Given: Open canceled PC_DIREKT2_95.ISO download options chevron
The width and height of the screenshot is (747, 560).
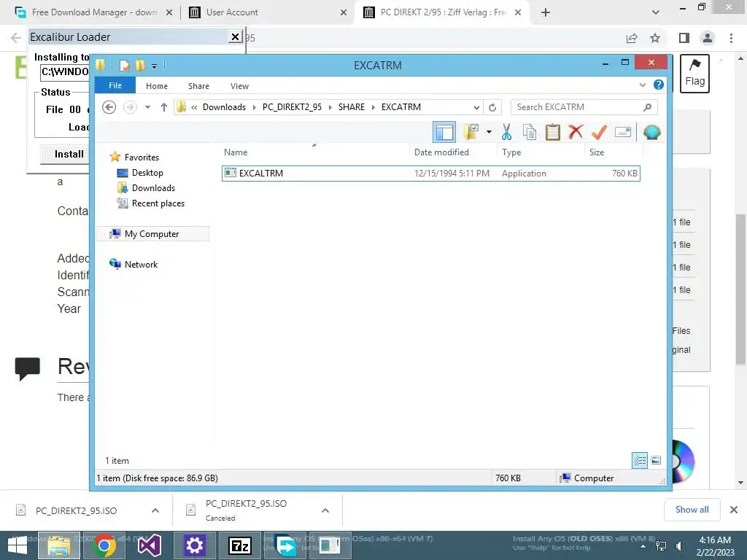Looking at the screenshot, I should 325,510.
